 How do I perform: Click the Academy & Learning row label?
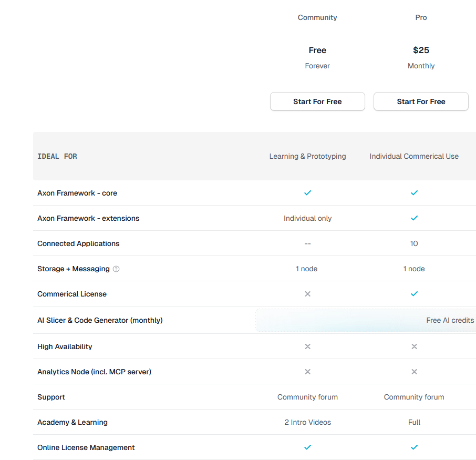pyautogui.click(x=73, y=422)
